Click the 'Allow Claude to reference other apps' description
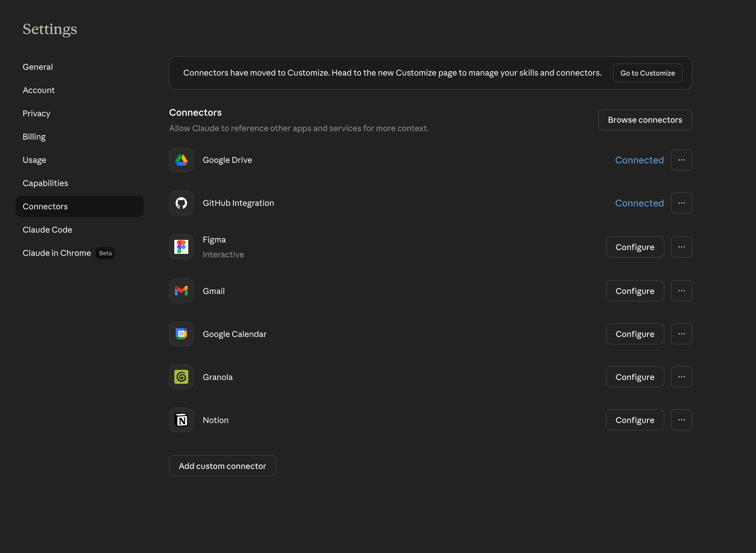The image size is (756, 553). point(299,128)
